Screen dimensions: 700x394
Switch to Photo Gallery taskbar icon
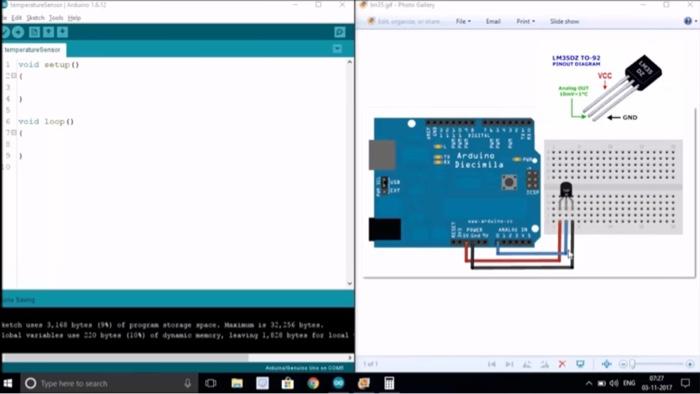[364, 383]
